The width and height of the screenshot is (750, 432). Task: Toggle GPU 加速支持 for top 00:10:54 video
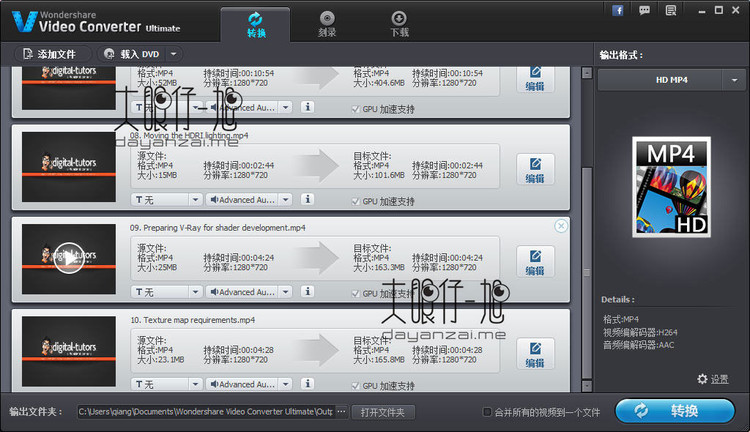[x=355, y=109]
